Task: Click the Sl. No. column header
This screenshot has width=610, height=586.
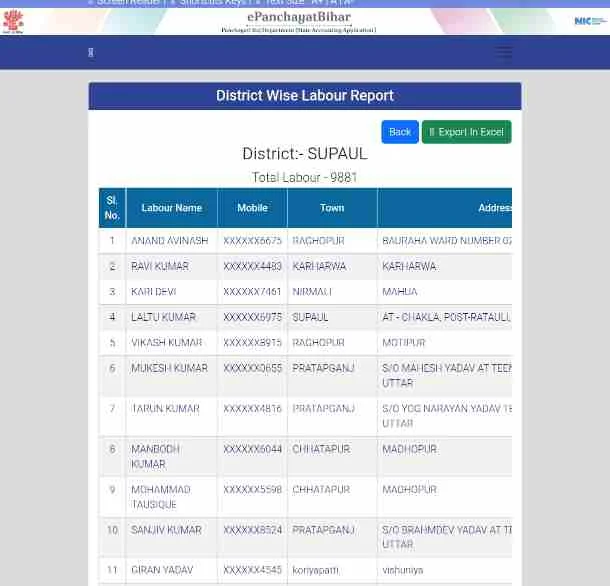Action: 112,208
